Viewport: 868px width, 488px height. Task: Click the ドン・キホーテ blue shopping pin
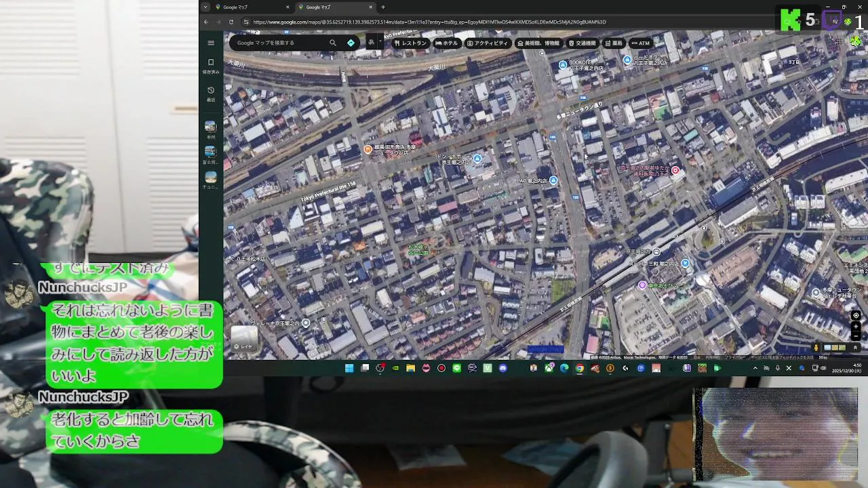point(477,159)
